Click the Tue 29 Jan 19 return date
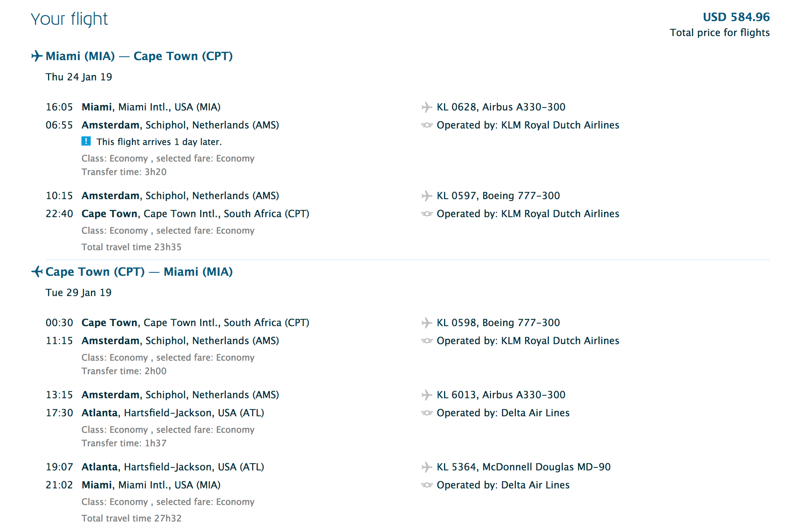The image size is (798, 532). tap(79, 293)
